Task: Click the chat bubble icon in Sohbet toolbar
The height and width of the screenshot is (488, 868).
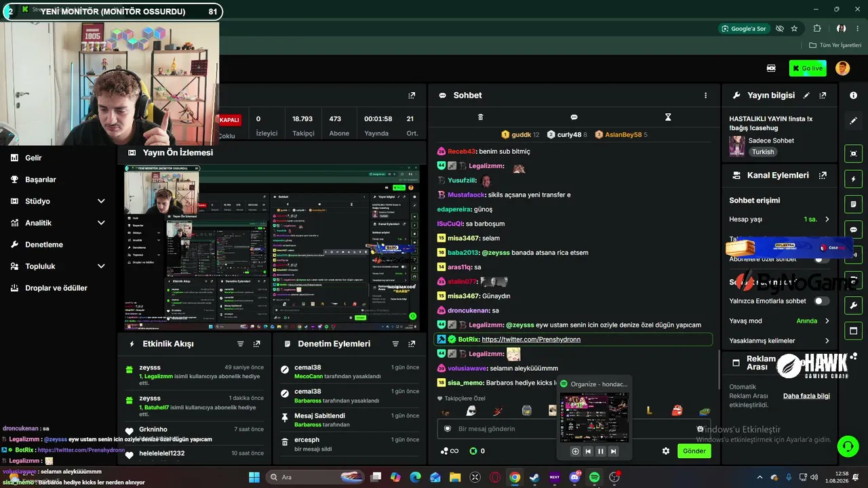Action: click(574, 117)
